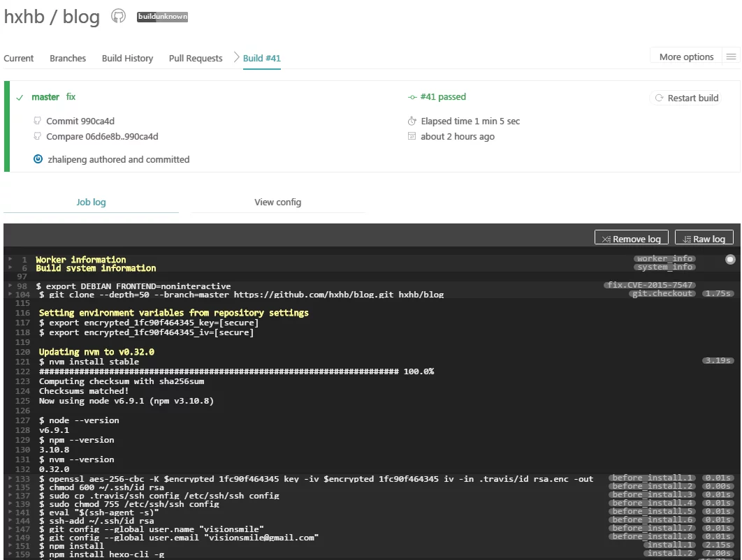Open the GitHub repository icon beside blog
Image resolution: width=742 pixels, height=560 pixels.
tap(118, 16)
